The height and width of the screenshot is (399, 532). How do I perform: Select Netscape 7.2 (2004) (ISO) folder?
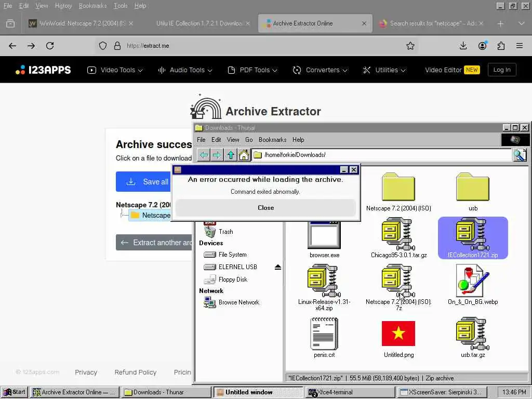(x=398, y=192)
